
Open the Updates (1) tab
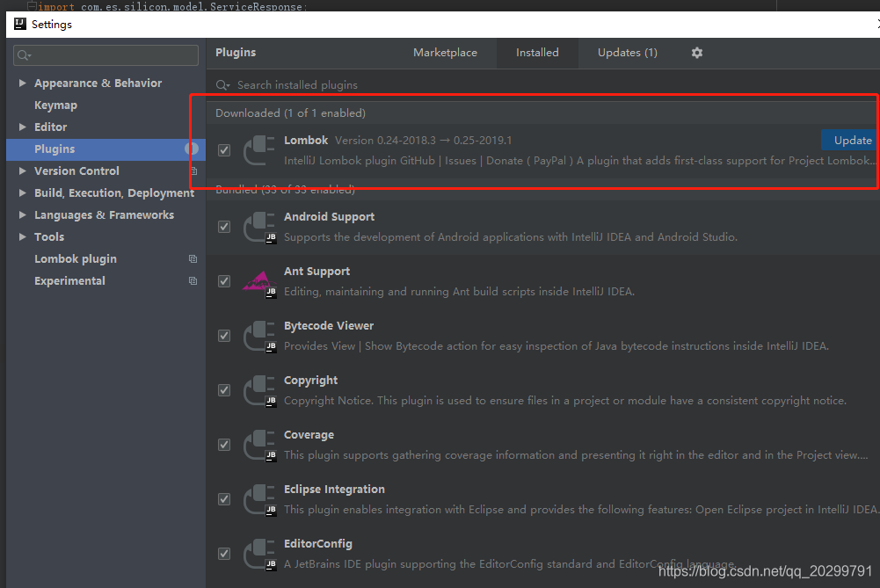coord(627,53)
